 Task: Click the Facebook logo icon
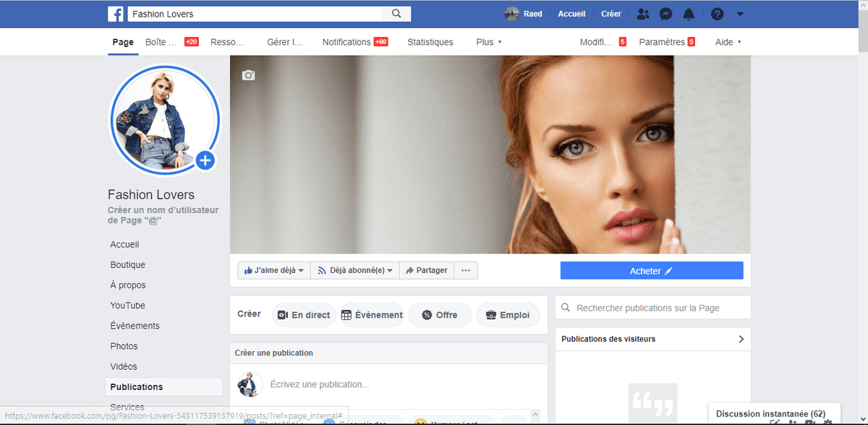coord(115,14)
